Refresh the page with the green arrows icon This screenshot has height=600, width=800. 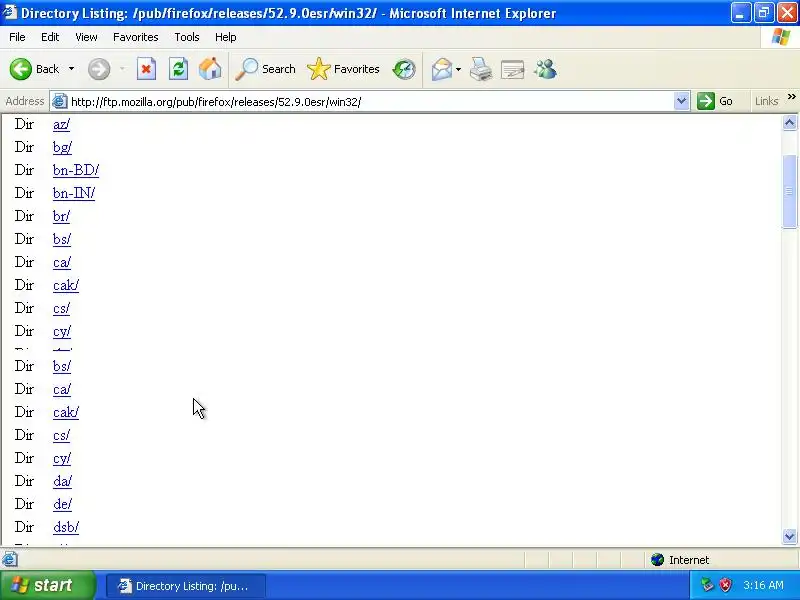point(178,69)
